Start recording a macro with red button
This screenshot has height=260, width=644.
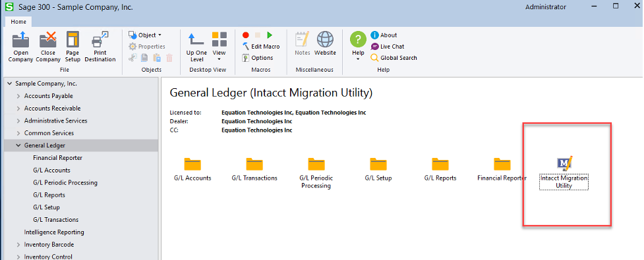(x=246, y=35)
